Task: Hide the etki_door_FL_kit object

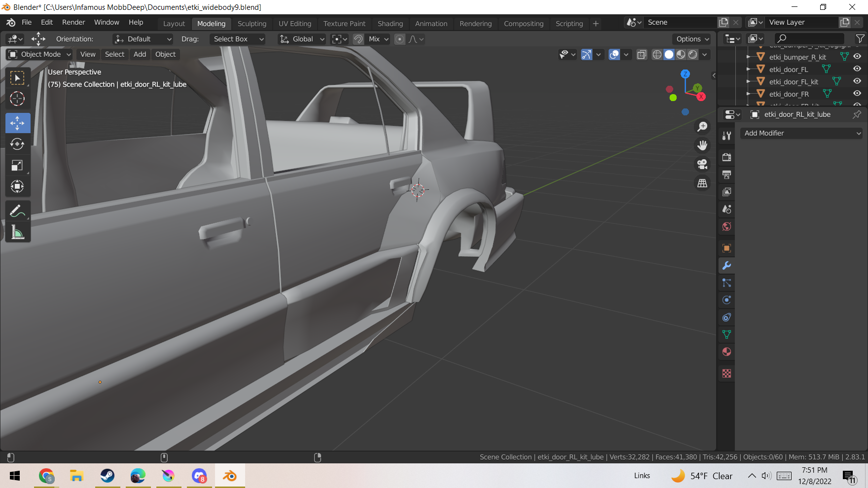Action: point(857,81)
